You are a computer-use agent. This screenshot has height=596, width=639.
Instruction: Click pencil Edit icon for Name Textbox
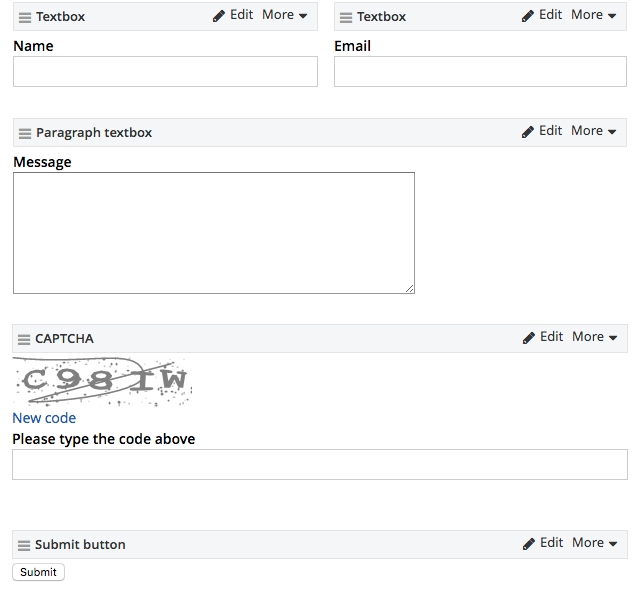click(219, 16)
